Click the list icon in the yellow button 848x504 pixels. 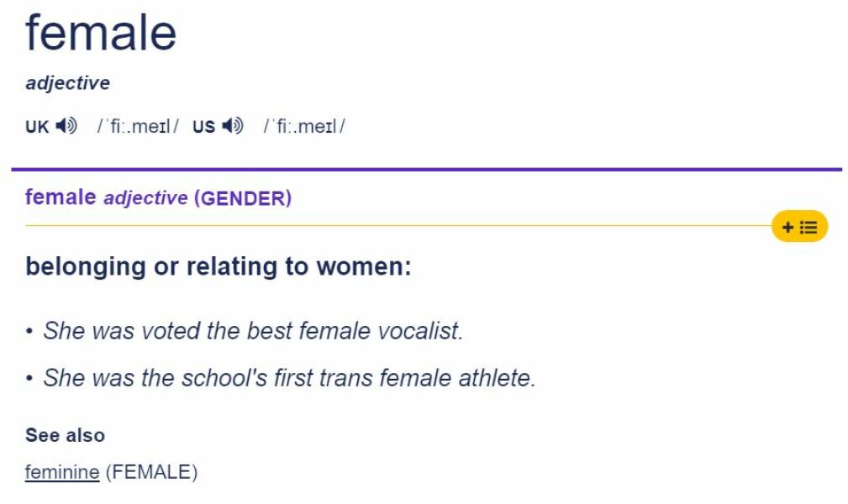[x=809, y=225]
